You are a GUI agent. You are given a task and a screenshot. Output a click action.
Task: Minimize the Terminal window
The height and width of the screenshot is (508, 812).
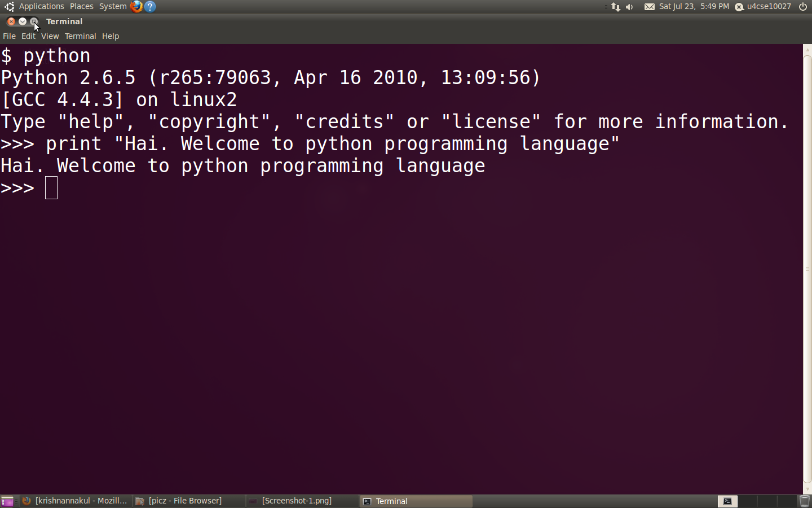[x=23, y=21]
